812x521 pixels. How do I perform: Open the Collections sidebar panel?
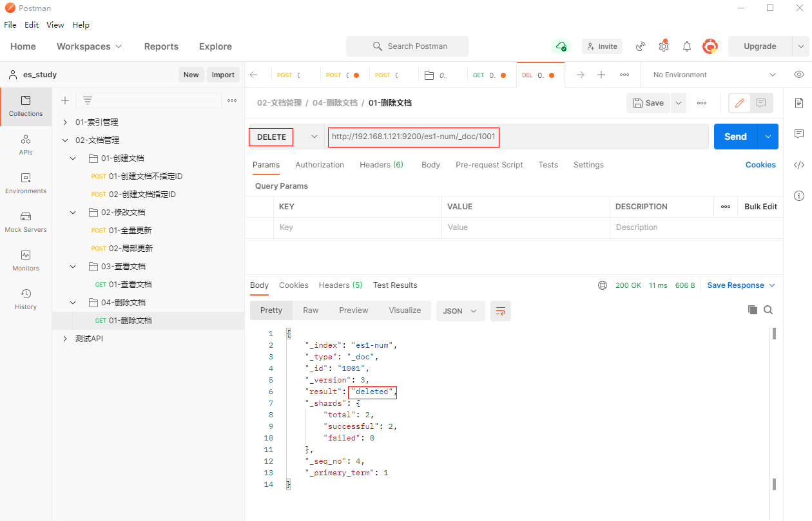point(26,106)
